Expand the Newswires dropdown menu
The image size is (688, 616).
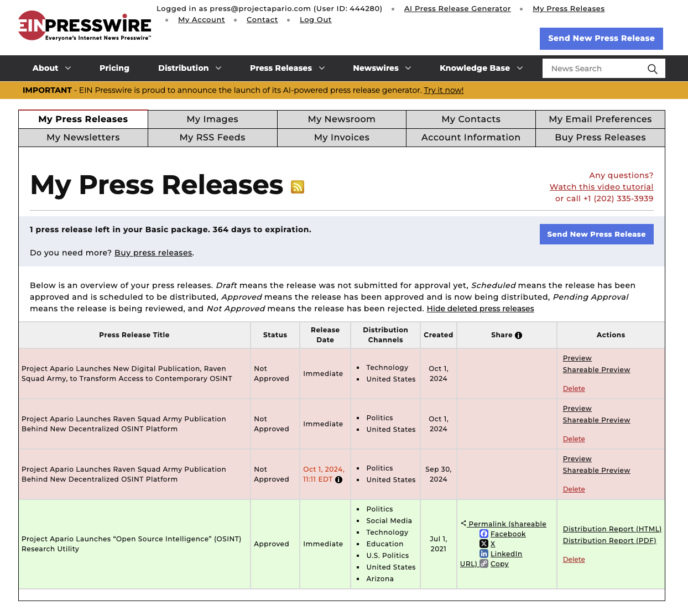[382, 68]
